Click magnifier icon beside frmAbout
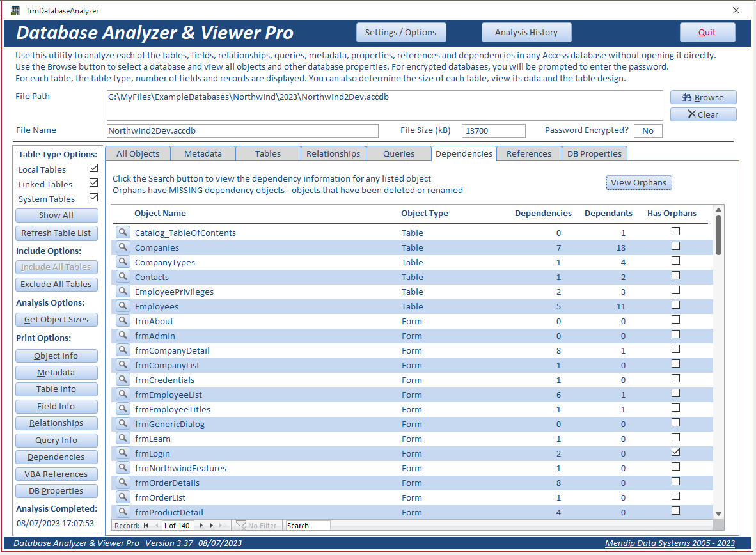The image size is (756, 555). pyautogui.click(x=123, y=320)
